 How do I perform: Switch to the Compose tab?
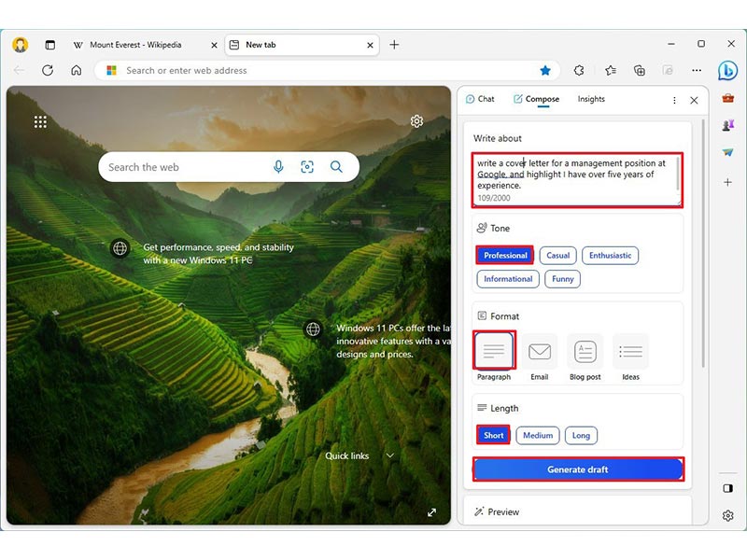coord(536,99)
